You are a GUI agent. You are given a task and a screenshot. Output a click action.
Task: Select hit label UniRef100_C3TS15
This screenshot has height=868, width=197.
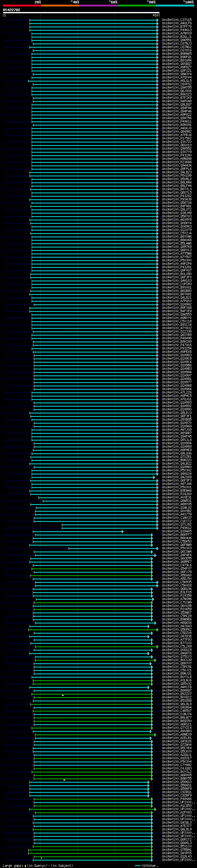pos(177,20)
